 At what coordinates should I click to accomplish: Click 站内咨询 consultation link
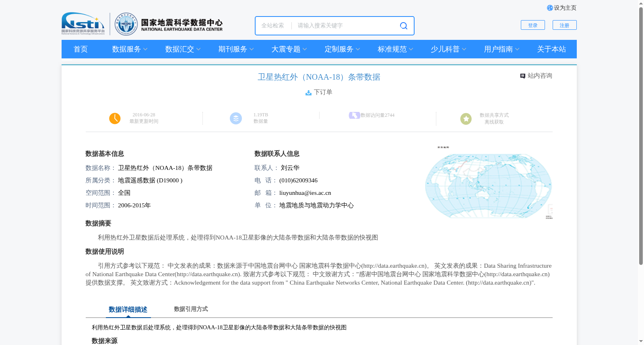coord(540,76)
